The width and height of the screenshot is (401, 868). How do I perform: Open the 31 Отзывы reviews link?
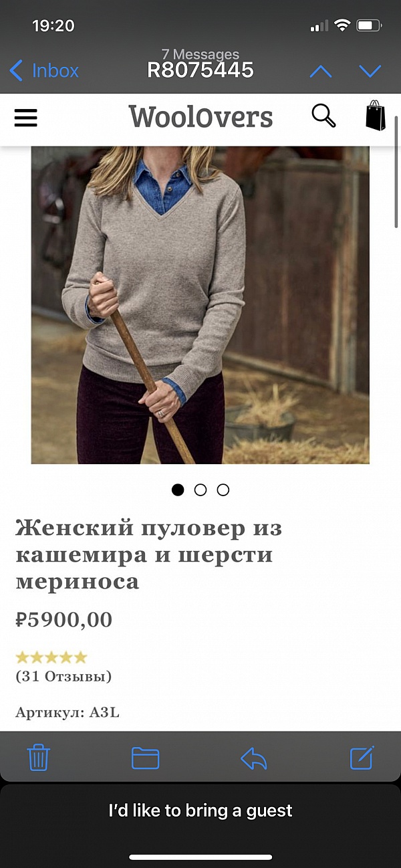(x=63, y=676)
